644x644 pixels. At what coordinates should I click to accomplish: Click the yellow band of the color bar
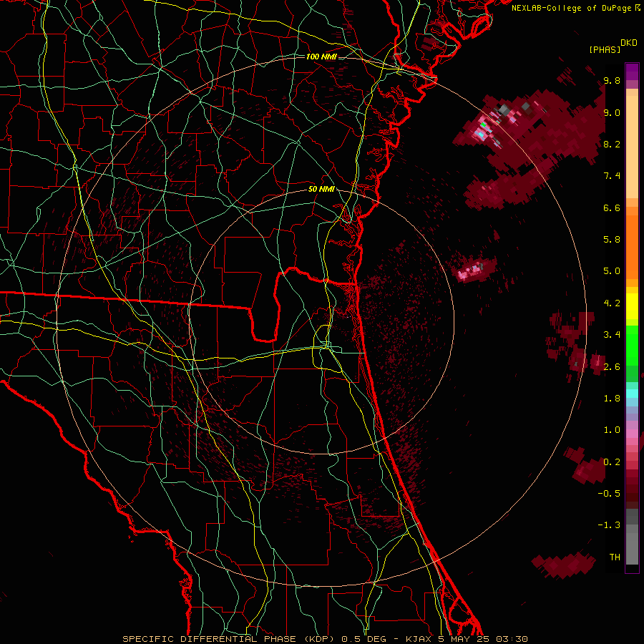(632, 306)
